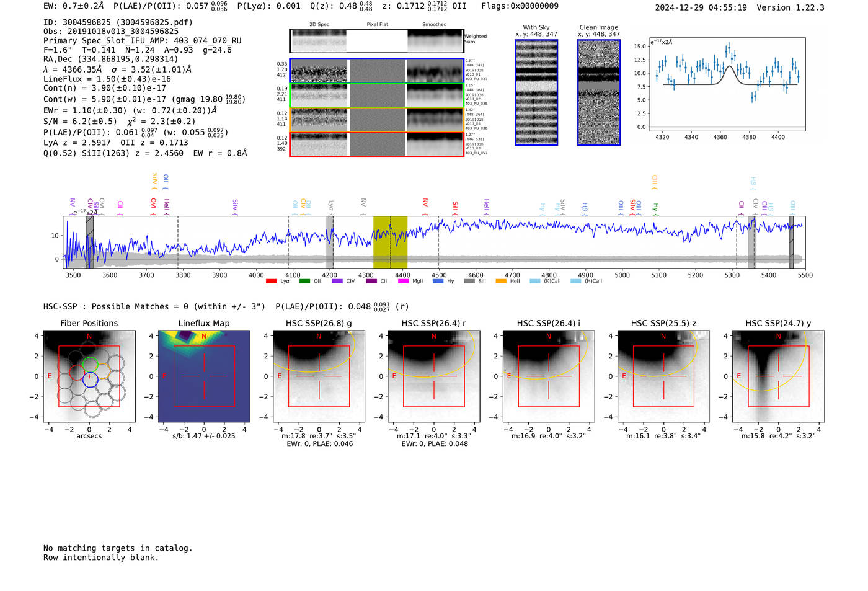The image size is (868, 591).
Task: Click the Flags:0x00000009 header text
Action: coord(520,6)
